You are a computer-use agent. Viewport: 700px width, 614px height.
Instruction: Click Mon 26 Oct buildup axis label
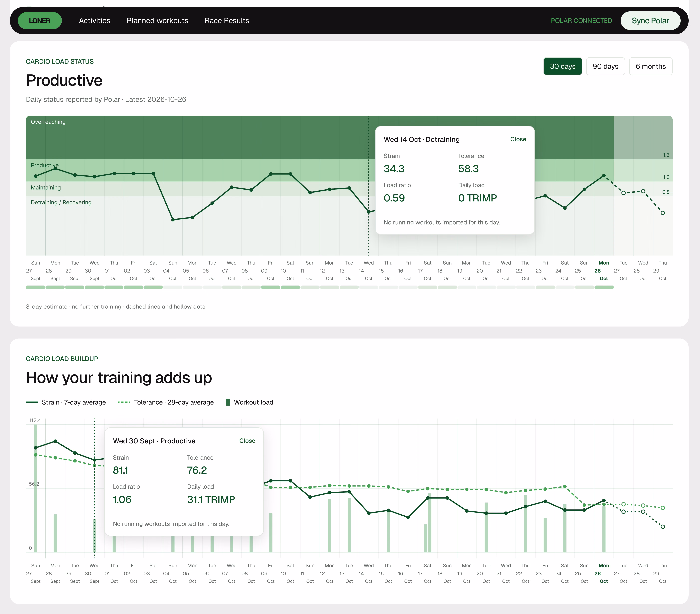point(604,573)
